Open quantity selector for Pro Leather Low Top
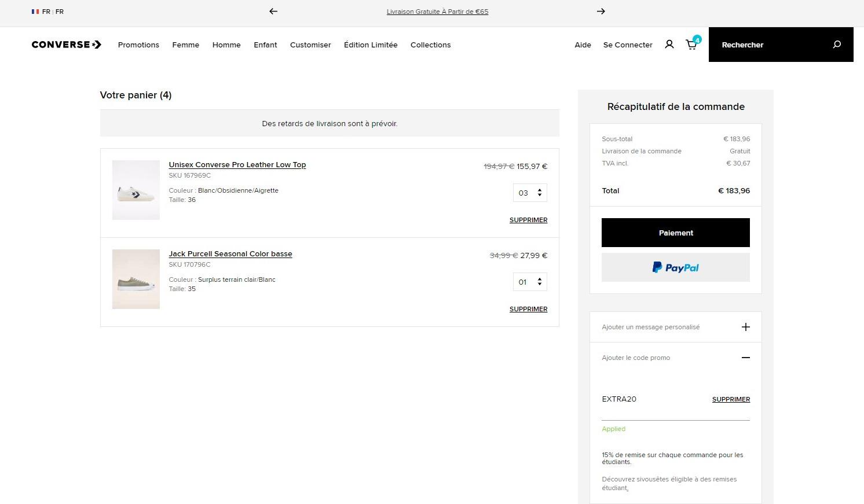This screenshot has height=504, width=864. 530,193
